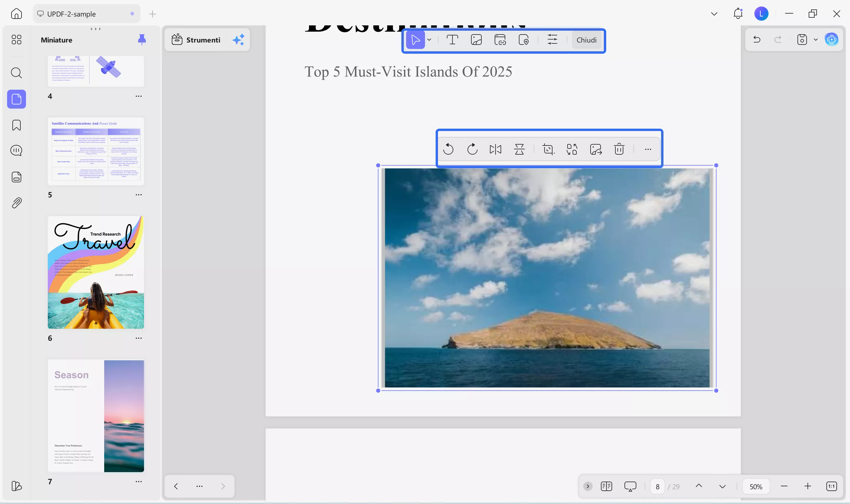Delete the selected image with trash icon
This screenshot has width=850, height=504.
(619, 149)
